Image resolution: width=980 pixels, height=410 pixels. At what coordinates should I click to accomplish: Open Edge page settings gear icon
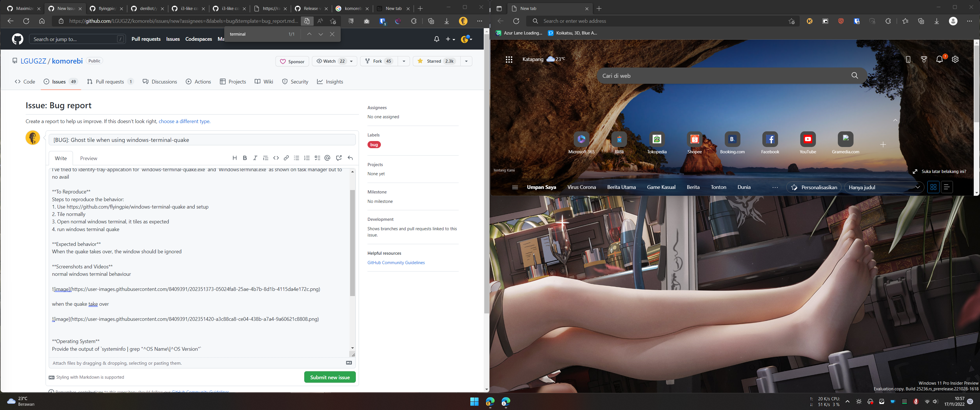tap(955, 59)
